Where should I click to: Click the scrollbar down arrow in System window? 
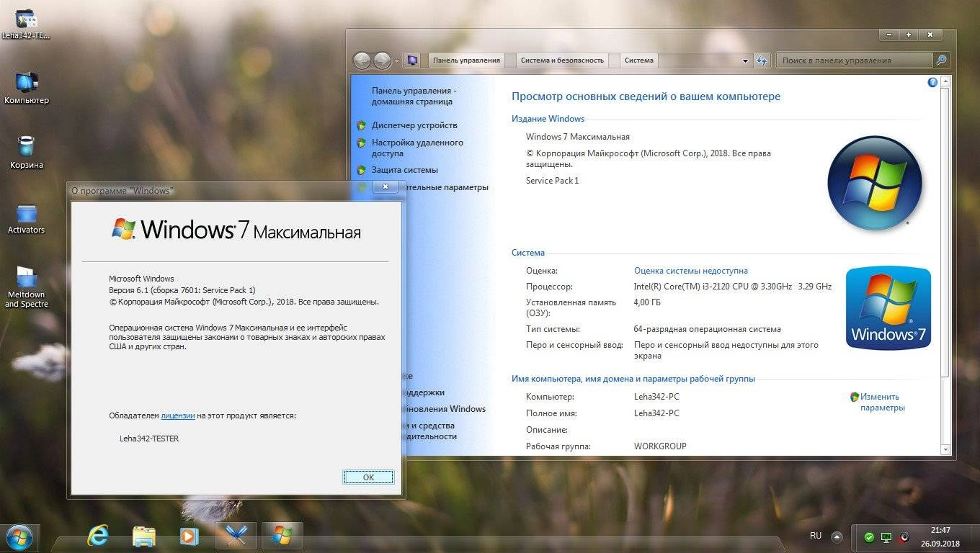point(945,449)
